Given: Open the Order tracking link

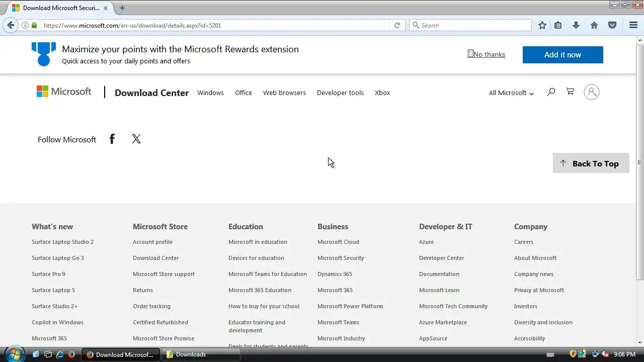Looking at the screenshot, I should pyautogui.click(x=151, y=306).
